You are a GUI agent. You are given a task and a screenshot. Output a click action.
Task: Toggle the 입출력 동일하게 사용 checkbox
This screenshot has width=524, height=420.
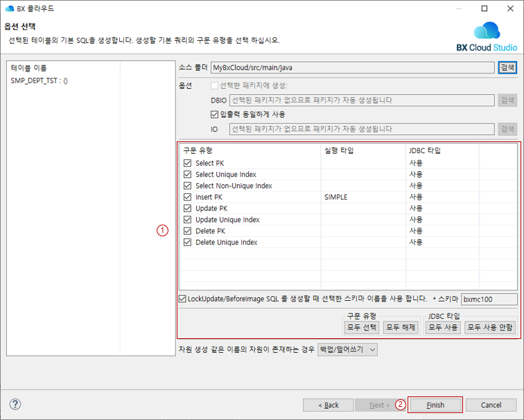(x=215, y=114)
